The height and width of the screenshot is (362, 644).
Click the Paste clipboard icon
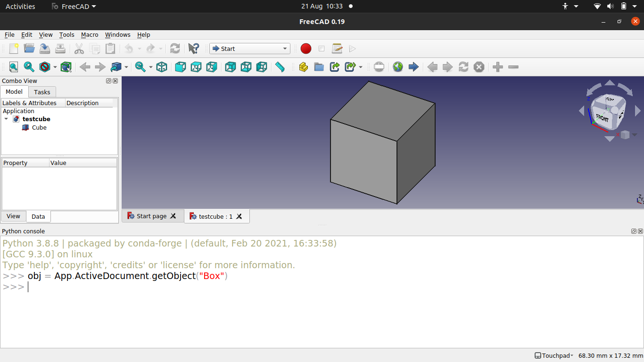pos(110,49)
